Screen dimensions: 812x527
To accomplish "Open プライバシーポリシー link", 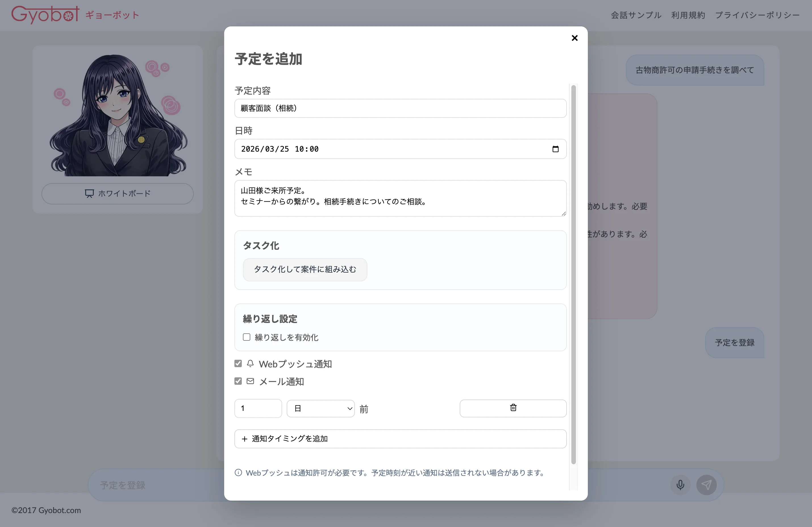I will tap(757, 15).
